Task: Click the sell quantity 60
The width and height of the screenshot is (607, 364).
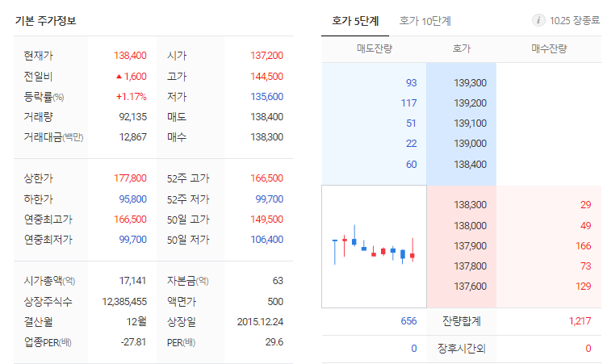Action: point(411,165)
